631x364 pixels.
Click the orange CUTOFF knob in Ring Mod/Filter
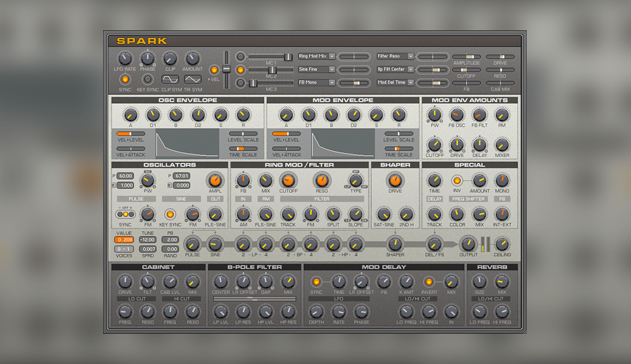tap(288, 181)
